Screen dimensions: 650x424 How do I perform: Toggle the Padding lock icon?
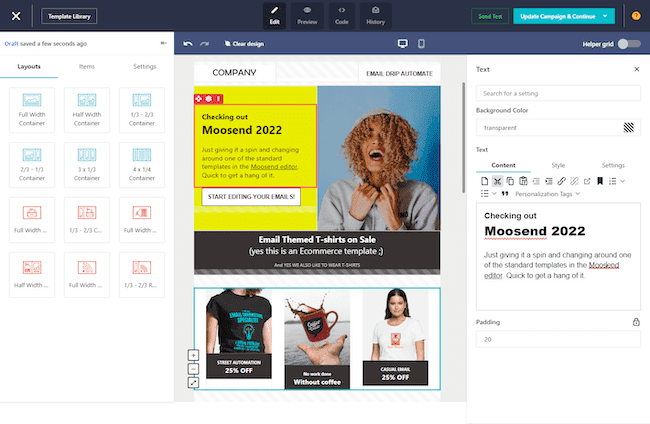[x=635, y=322]
